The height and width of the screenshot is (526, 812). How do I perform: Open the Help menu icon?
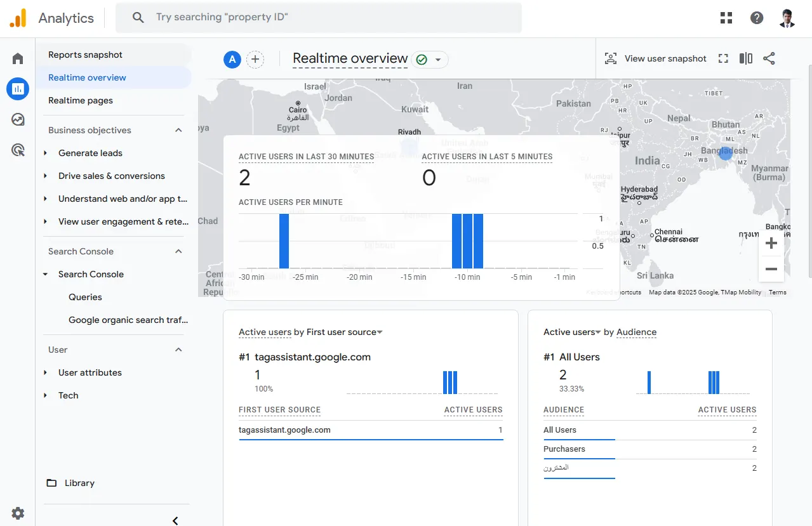point(757,18)
